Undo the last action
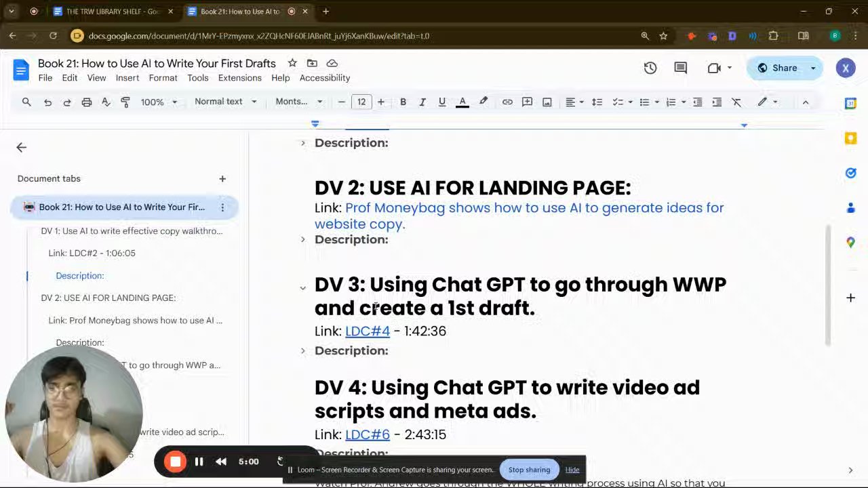This screenshot has width=868, height=488. click(x=47, y=102)
